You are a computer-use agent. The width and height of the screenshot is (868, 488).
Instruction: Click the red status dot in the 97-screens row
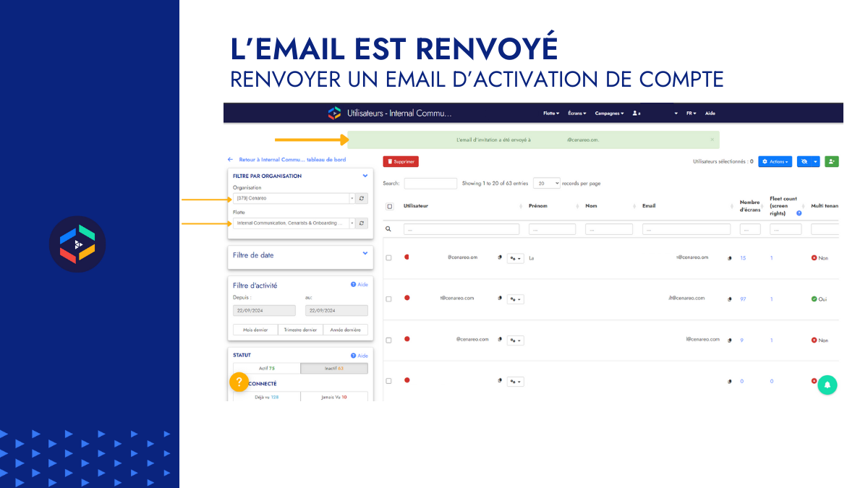tap(407, 298)
